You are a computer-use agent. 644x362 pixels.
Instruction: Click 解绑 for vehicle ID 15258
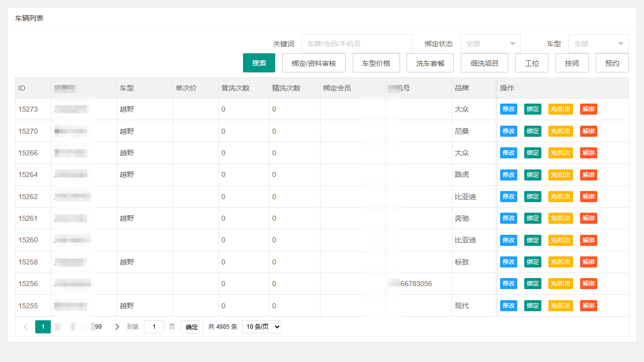pyautogui.click(x=589, y=262)
